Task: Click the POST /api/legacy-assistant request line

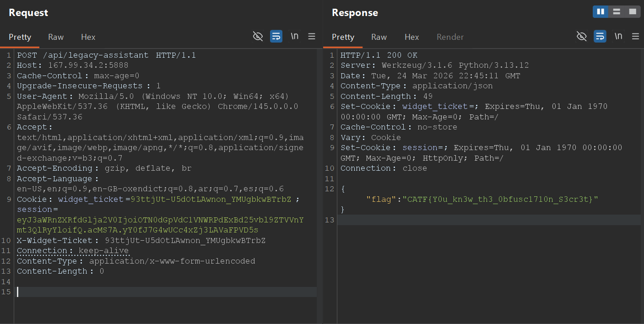Action: click(106, 55)
